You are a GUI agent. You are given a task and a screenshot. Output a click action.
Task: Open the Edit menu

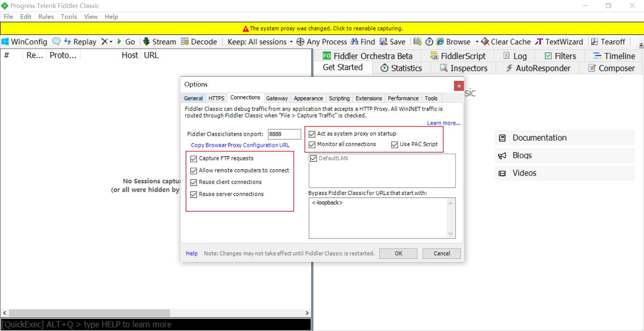[26, 16]
